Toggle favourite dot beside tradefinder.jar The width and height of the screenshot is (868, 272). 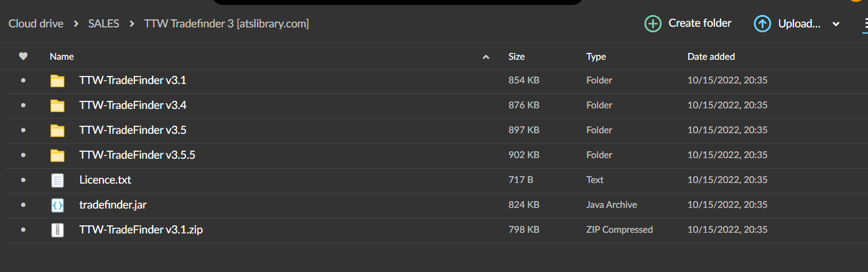point(23,205)
